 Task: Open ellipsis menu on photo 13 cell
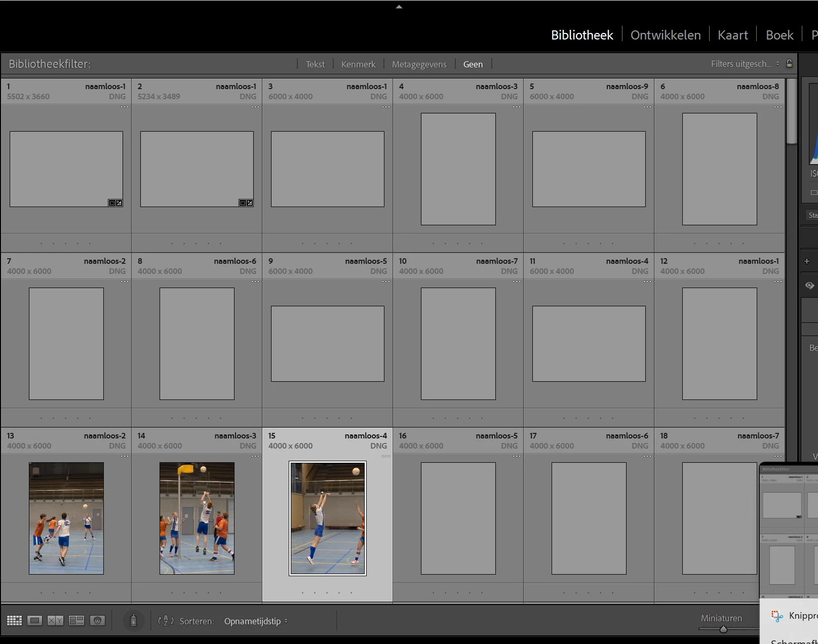[125, 456]
